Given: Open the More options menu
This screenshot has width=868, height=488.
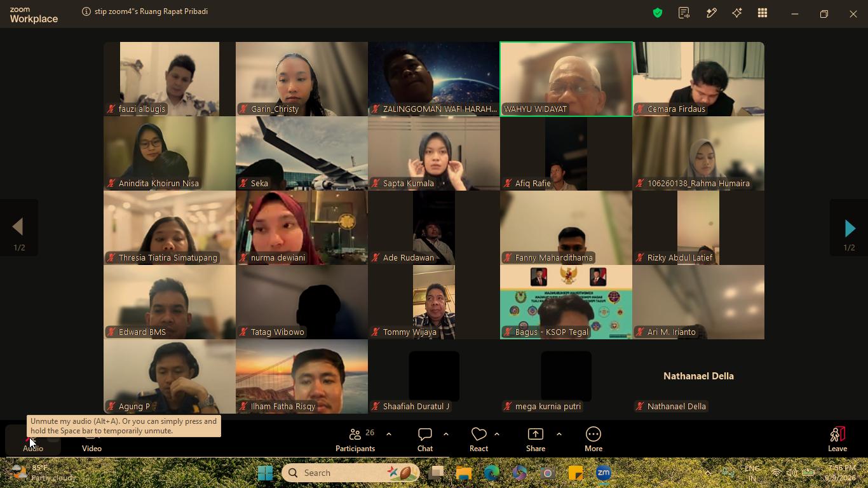Looking at the screenshot, I should click(x=593, y=440).
